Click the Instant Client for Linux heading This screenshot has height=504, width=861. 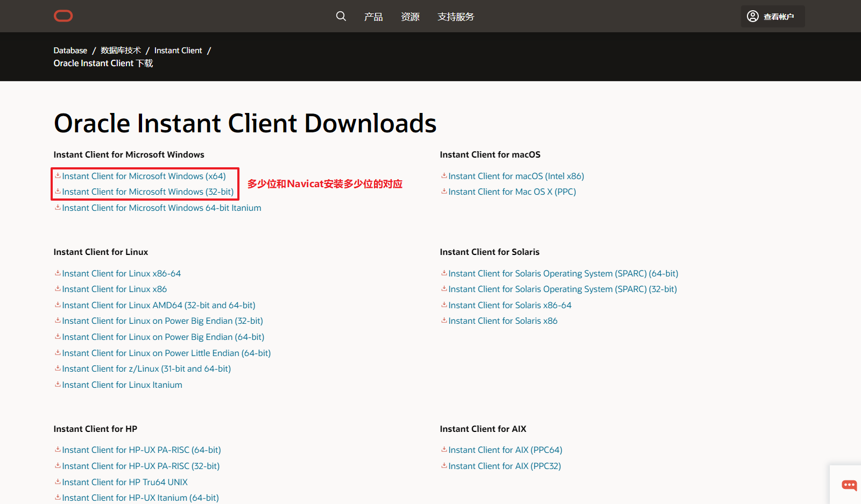click(x=101, y=252)
